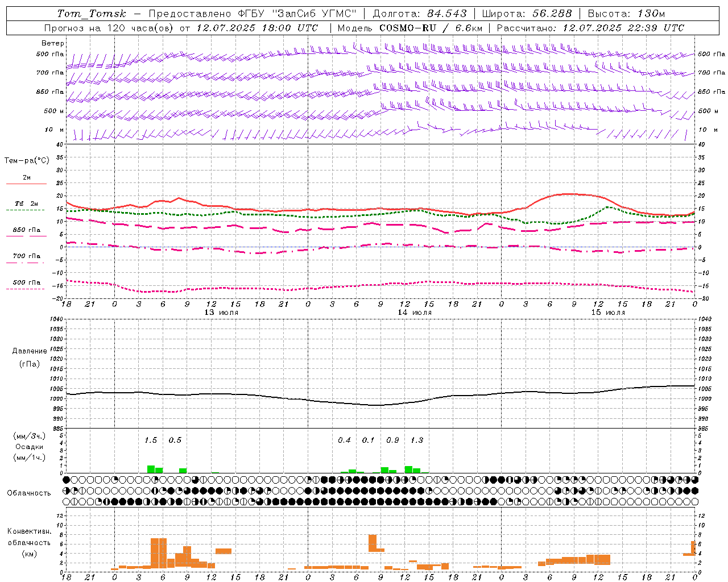The width and height of the screenshot is (728, 582).
Task: Click the black pressure curve at its minimum
Action: (x=377, y=405)
